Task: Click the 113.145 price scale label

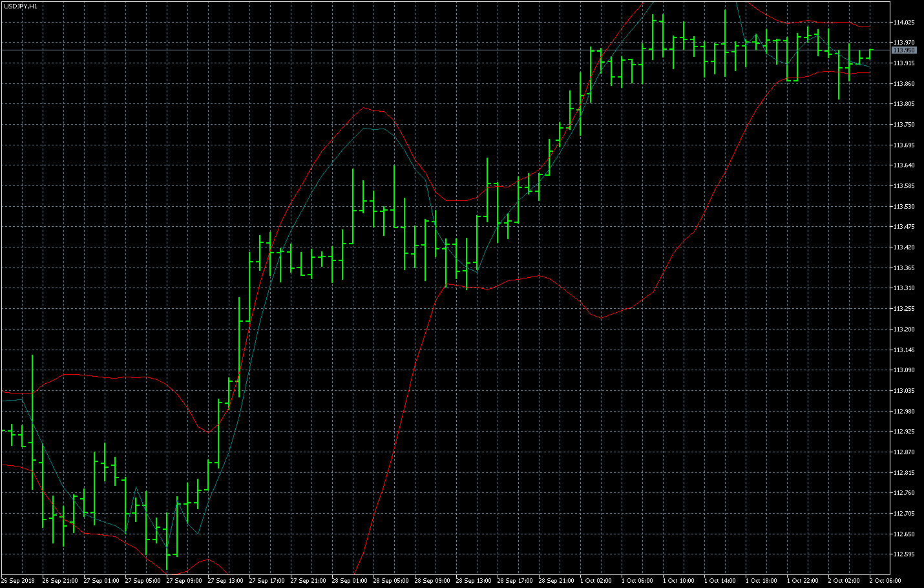Action: coord(904,350)
